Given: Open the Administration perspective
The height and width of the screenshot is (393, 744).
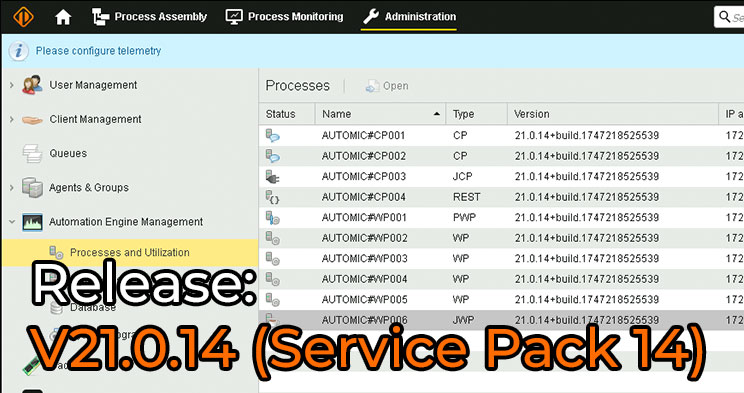Looking at the screenshot, I should pyautogui.click(x=409, y=17).
